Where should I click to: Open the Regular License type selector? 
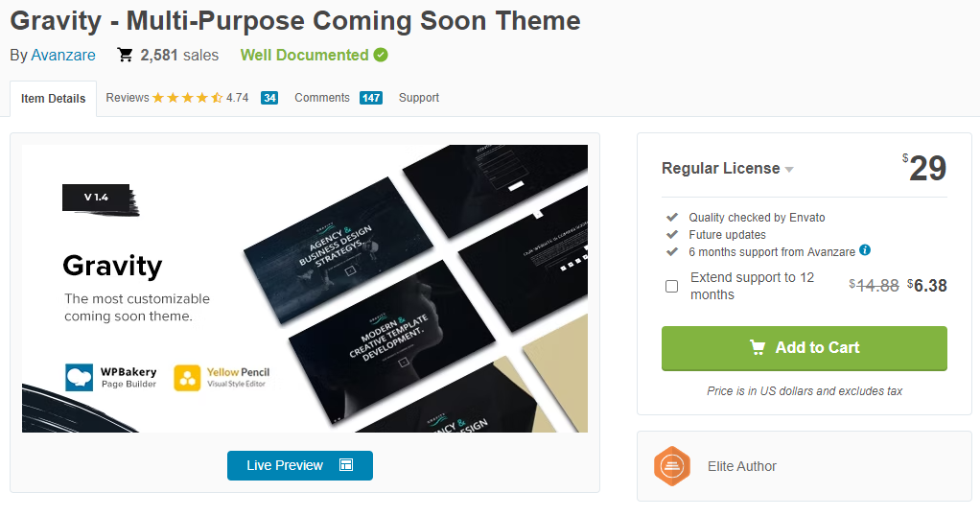pyautogui.click(x=728, y=168)
